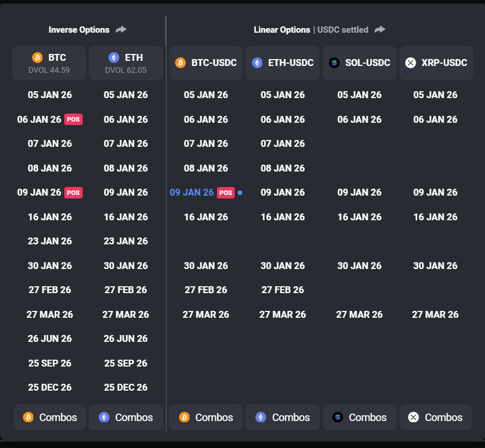Select BTC-USDC expiry 30 JAN 26

(x=206, y=266)
